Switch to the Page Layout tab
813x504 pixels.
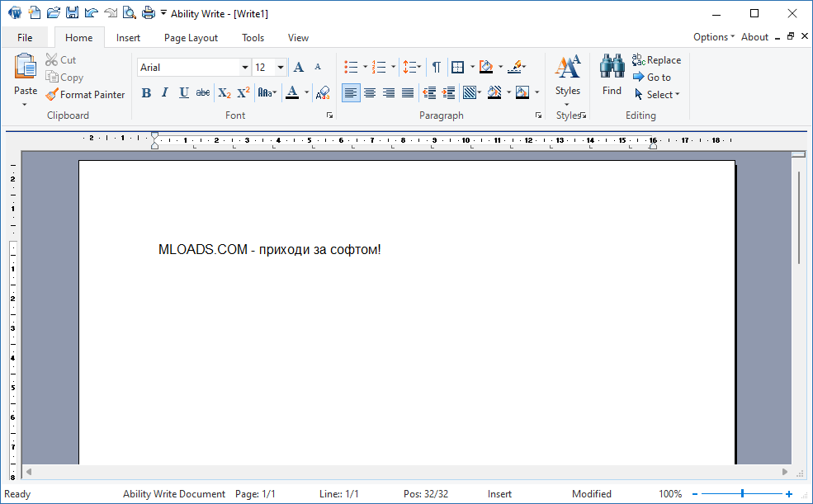click(191, 37)
